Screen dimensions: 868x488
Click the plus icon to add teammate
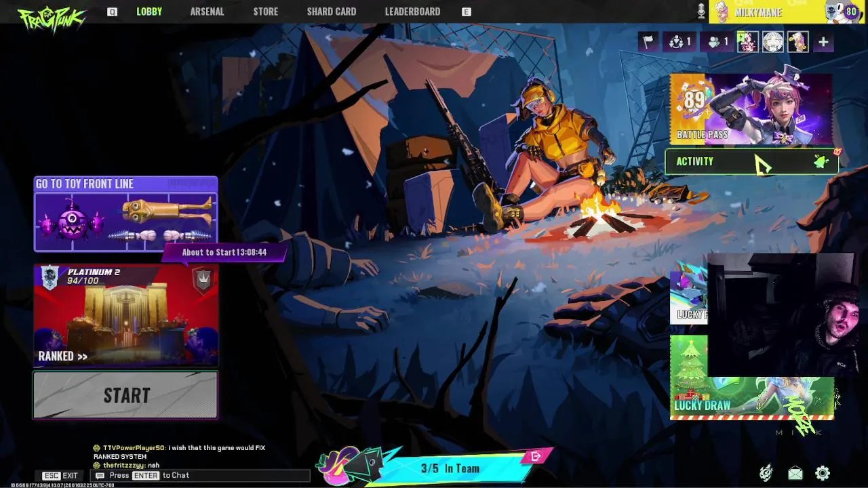(823, 41)
